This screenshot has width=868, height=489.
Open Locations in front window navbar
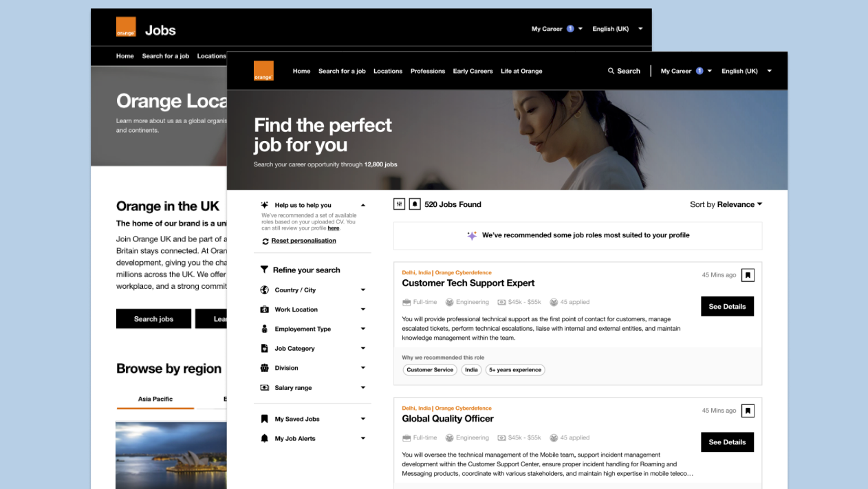tap(388, 71)
